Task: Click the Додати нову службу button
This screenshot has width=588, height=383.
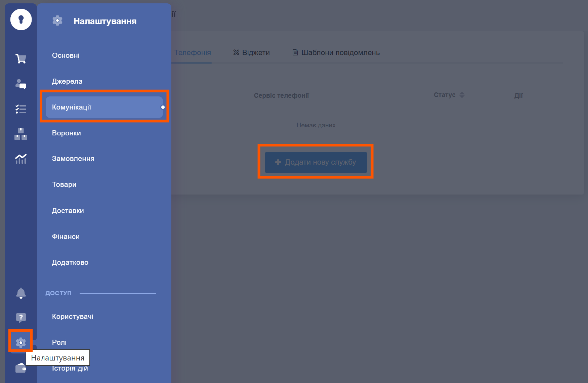Action: coord(316,162)
